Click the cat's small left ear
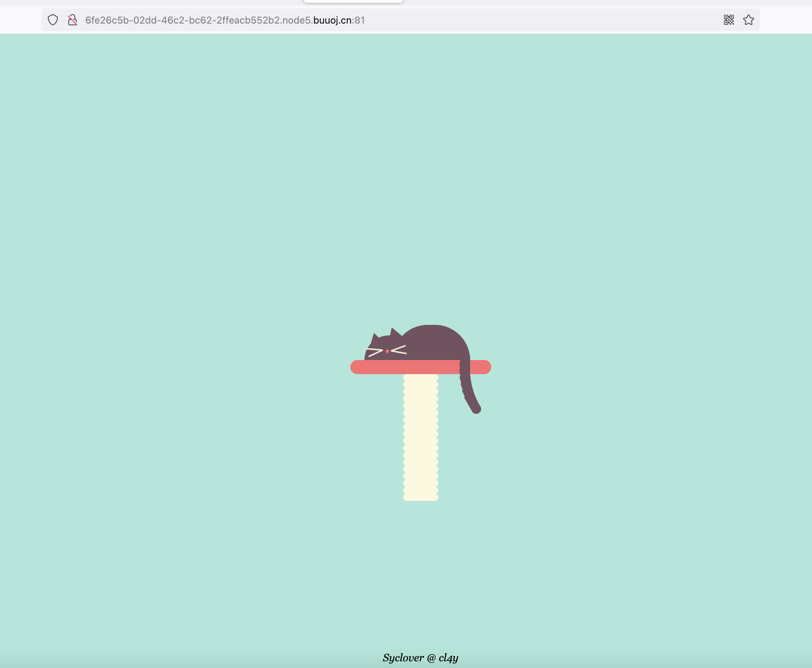812x668 pixels. (375, 338)
